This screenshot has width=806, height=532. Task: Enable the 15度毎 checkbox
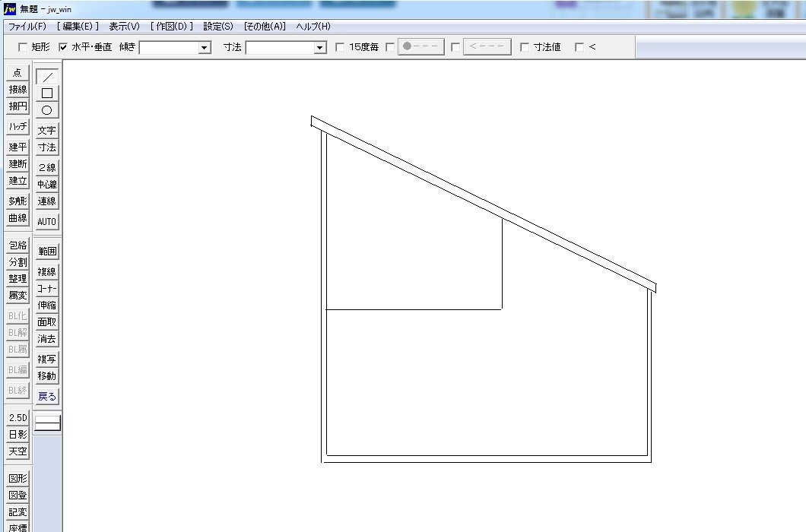[340, 47]
